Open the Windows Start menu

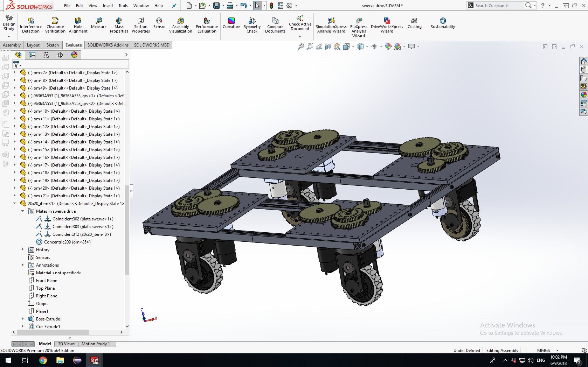8,360
